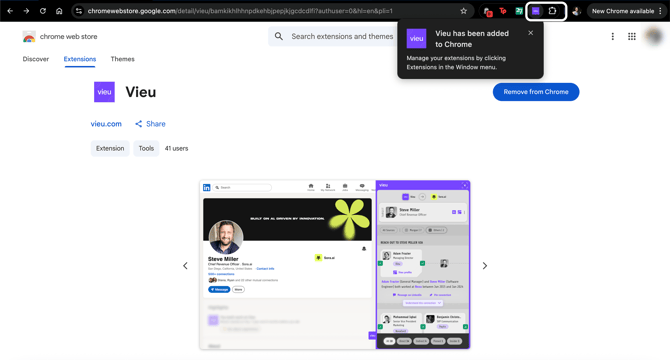
Task: Click the Vieu icon in the notification
Action: point(416,39)
